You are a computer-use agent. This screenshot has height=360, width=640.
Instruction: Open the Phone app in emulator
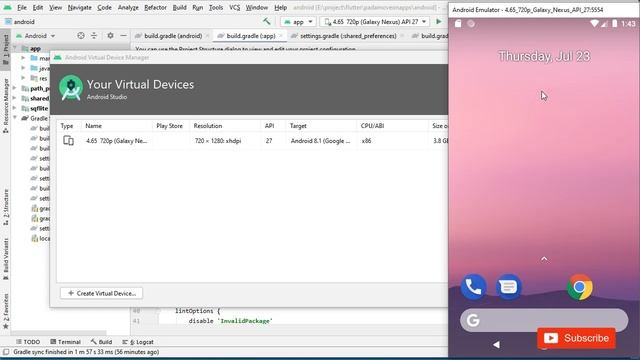473,287
